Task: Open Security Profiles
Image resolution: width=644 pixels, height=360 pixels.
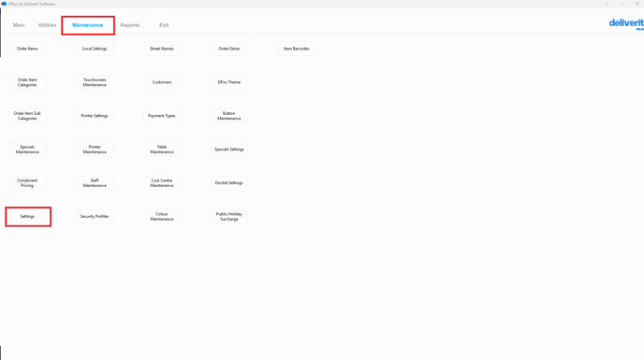Action: [95, 216]
